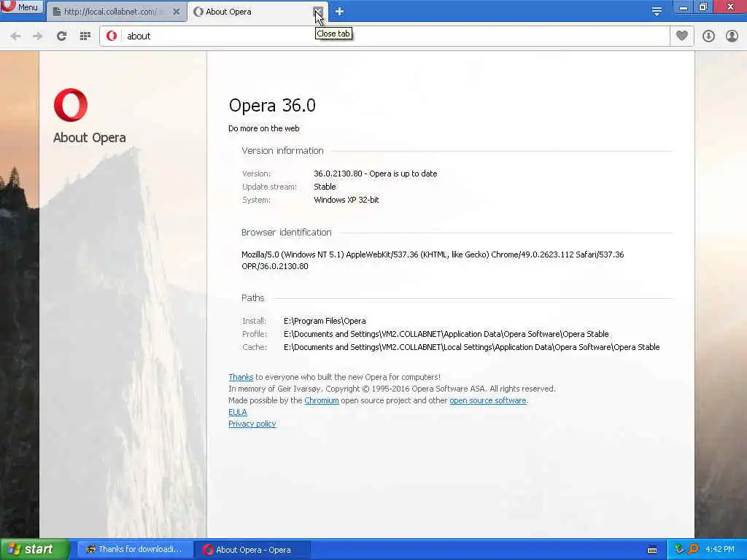Click version text '36.0.2130.80 - Opera is up to date'

(376, 174)
